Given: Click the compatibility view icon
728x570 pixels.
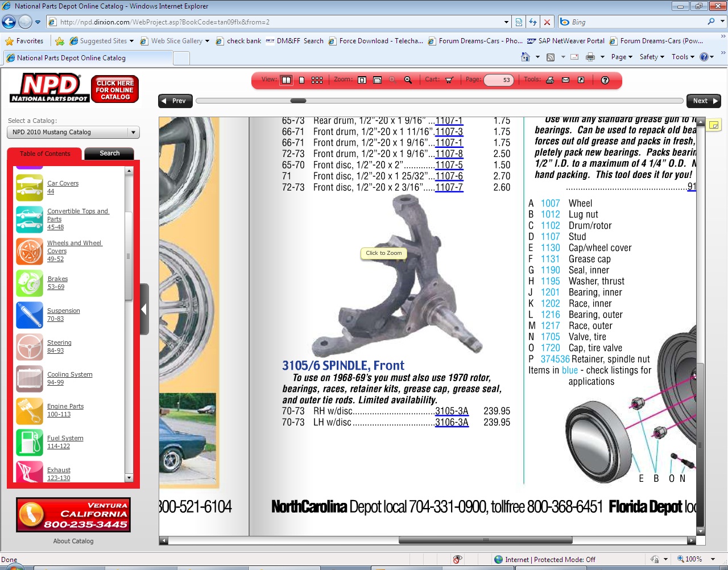Looking at the screenshot, I should point(519,22).
